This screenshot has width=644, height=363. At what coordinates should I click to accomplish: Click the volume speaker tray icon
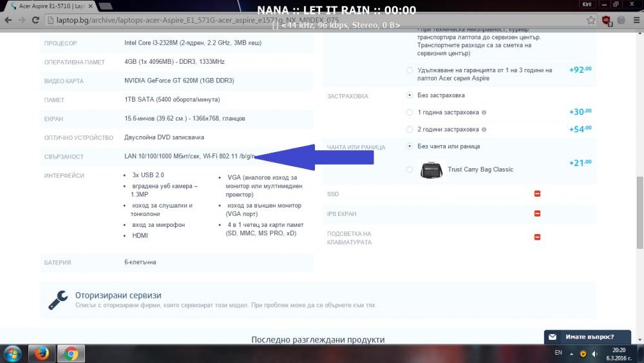594,354
